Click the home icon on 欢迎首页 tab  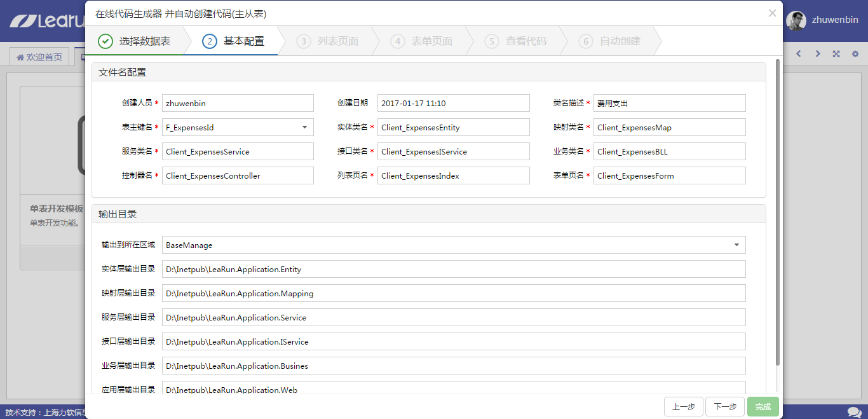click(x=20, y=57)
